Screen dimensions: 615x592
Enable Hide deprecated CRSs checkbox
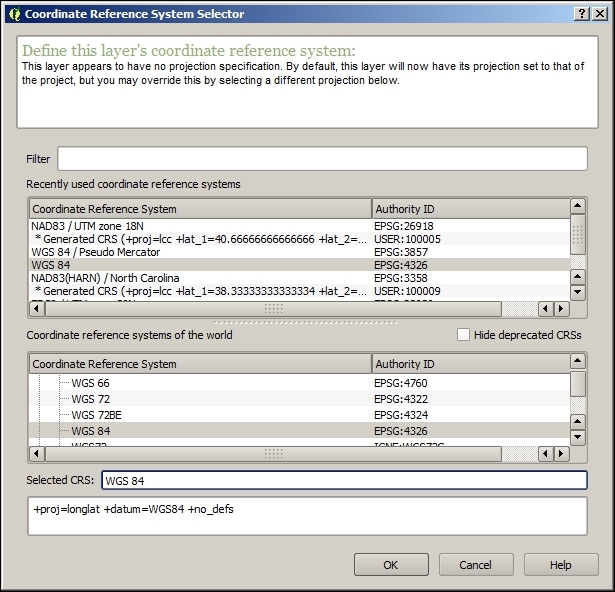[463, 335]
